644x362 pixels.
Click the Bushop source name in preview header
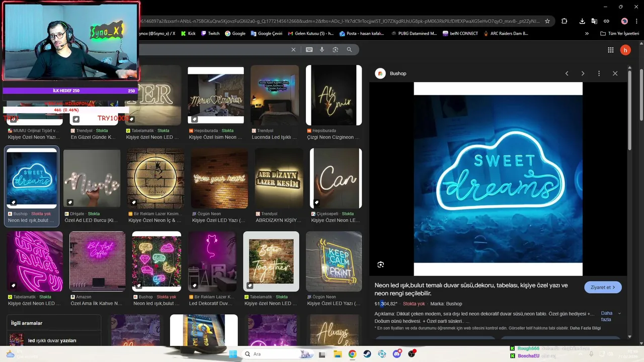[398, 73]
